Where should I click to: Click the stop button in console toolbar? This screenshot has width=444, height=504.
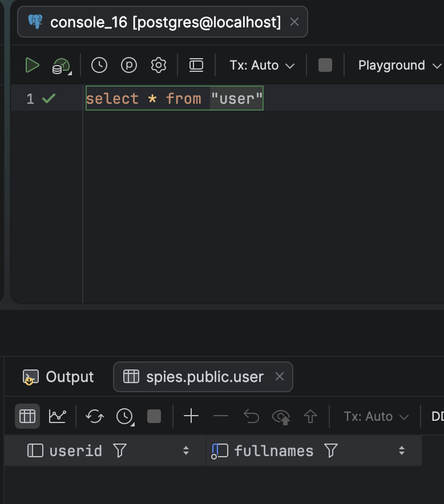(x=325, y=65)
